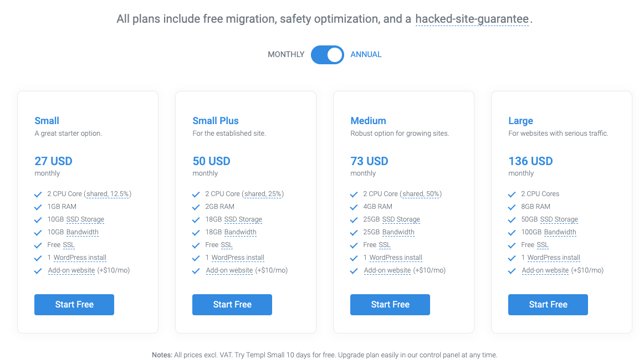The height and width of the screenshot is (364, 644).
Task: Toggle the Monthly/Annual billing switch
Action: (327, 55)
